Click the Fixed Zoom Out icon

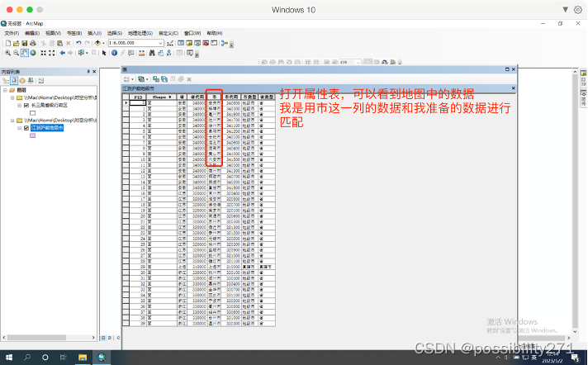(x=52, y=53)
